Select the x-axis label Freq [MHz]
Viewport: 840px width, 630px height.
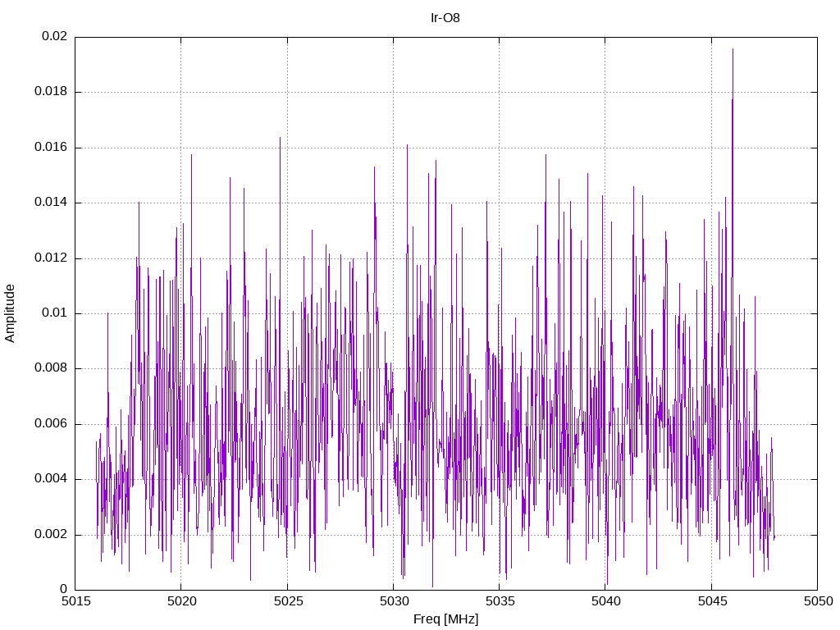click(445, 619)
